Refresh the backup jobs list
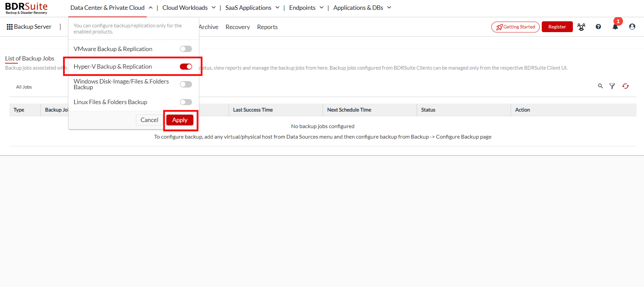Screen dimensions: 644x287 click(x=625, y=86)
